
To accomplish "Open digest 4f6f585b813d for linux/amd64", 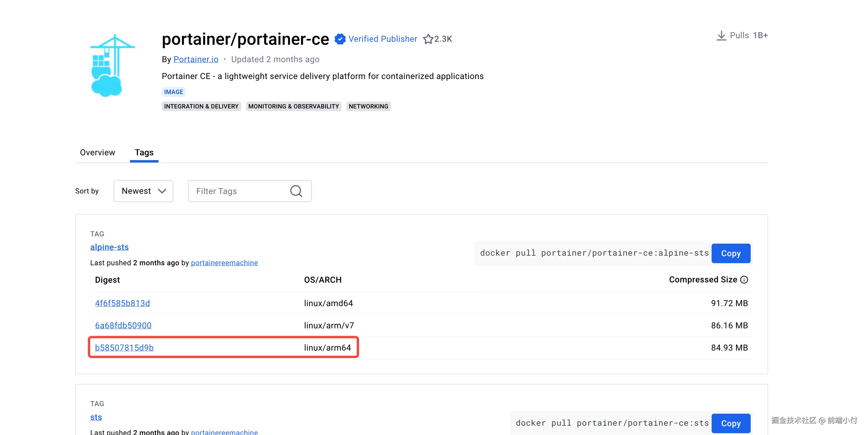I will point(122,303).
